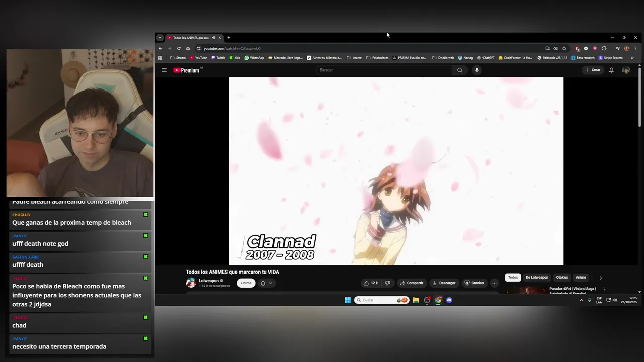Image resolution: width=644 pixels, height=362 pixels.
Task: Open the Kick bookmark
Action: 235,58
